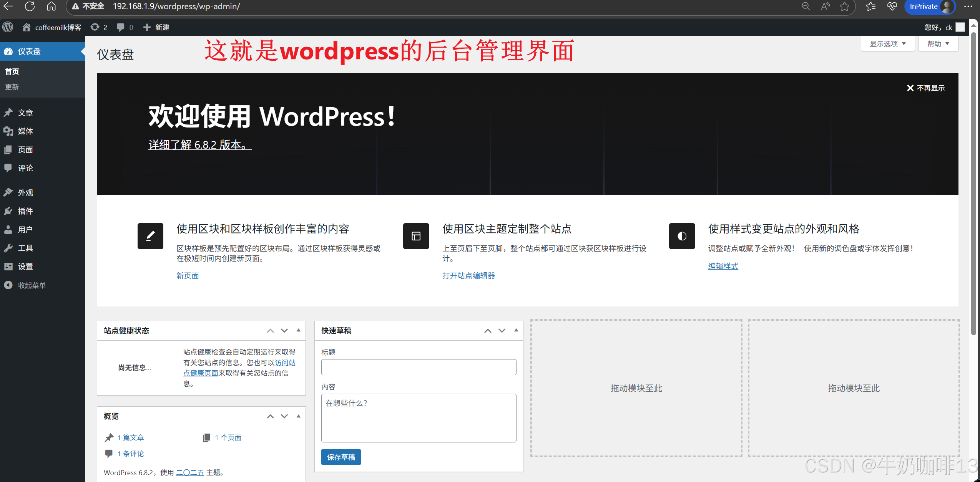Image resolution: width=980 pixels, height=482 pixels.
Task: Open coffeemilk博客 site home link
Action: coord(51,27)
